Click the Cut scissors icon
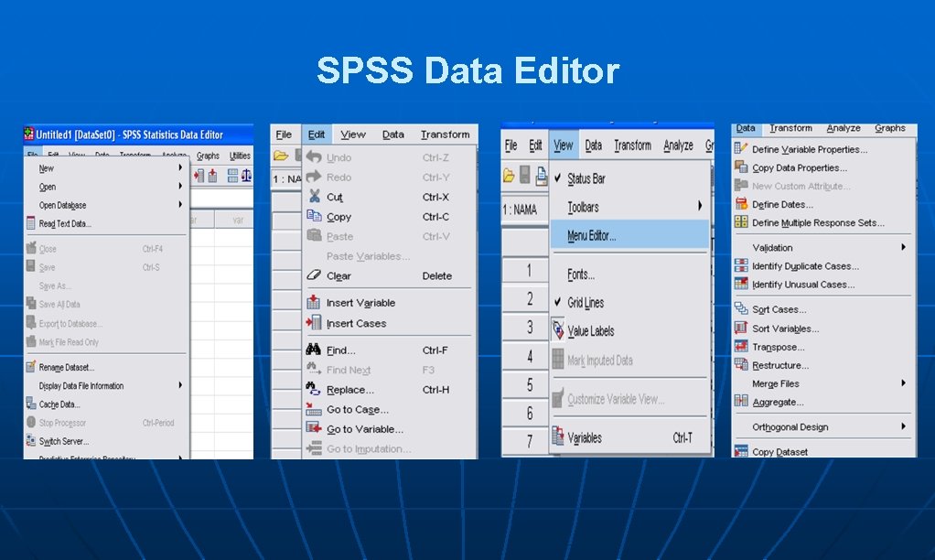 pos(314,196)
